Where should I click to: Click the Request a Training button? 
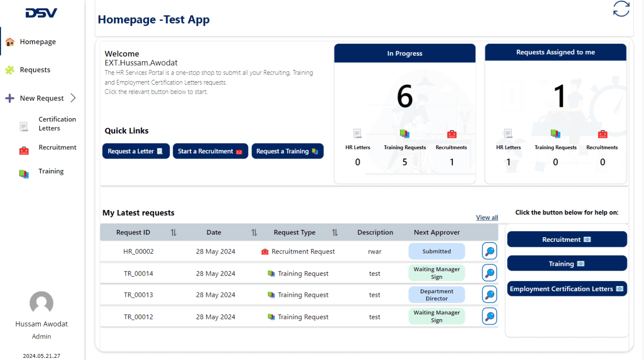pos(287,151)
